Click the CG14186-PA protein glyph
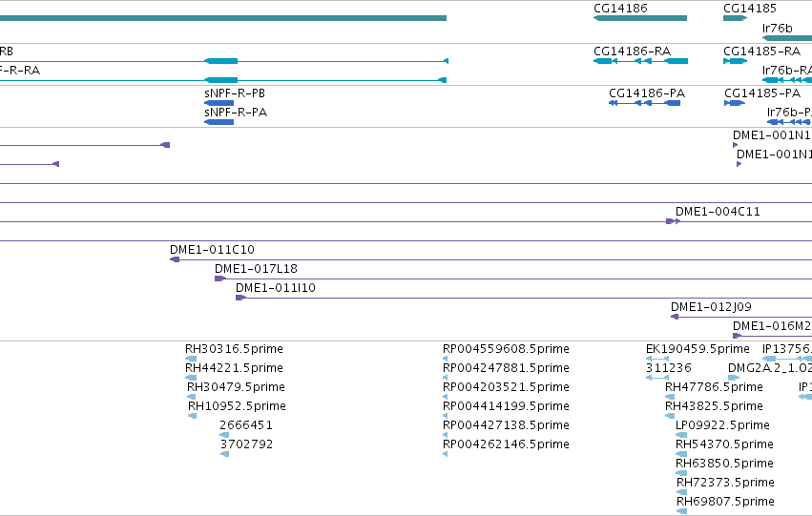Screen dimensions: 812x516 tap(645, 103)
